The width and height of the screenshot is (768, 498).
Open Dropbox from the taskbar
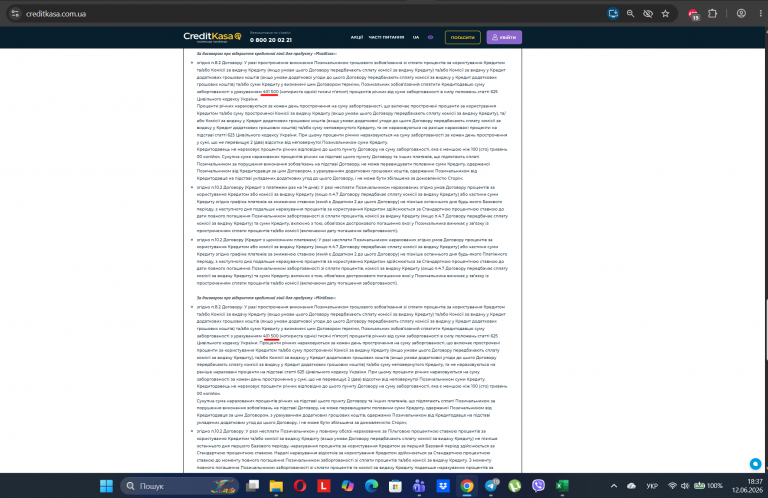pyautogui.click(x=443, y=486)
